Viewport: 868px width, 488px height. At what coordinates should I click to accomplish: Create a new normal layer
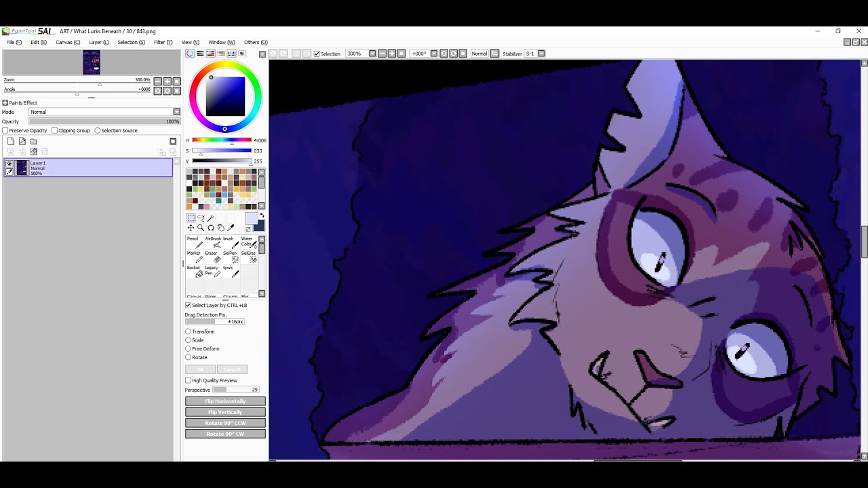tap(11, 141)
